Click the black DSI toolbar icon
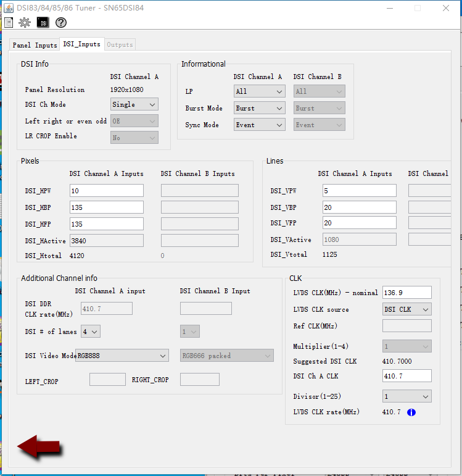Viewport: 462px width, 476px height. pyautogui.click(x=43, y=22)
